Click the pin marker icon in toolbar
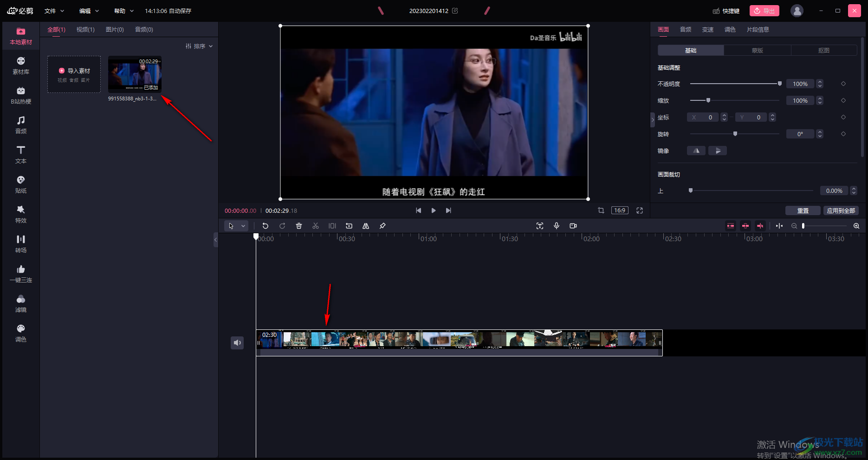The width and height of the screenshot is (868, 460). [x=382, y=226]
